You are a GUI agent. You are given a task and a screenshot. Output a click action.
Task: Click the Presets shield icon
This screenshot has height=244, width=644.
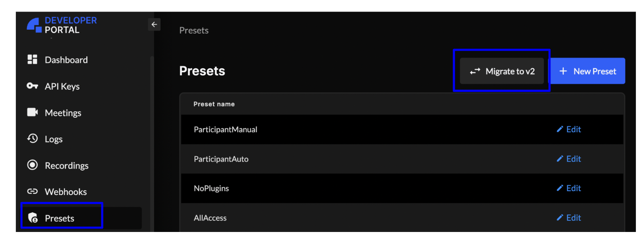point(33,218)
